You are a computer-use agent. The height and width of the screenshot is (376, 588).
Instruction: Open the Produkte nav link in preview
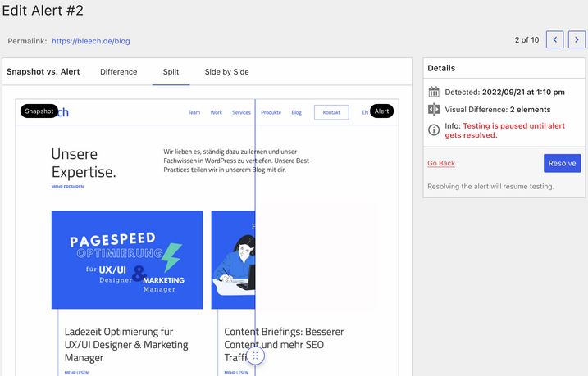(271, 112)
